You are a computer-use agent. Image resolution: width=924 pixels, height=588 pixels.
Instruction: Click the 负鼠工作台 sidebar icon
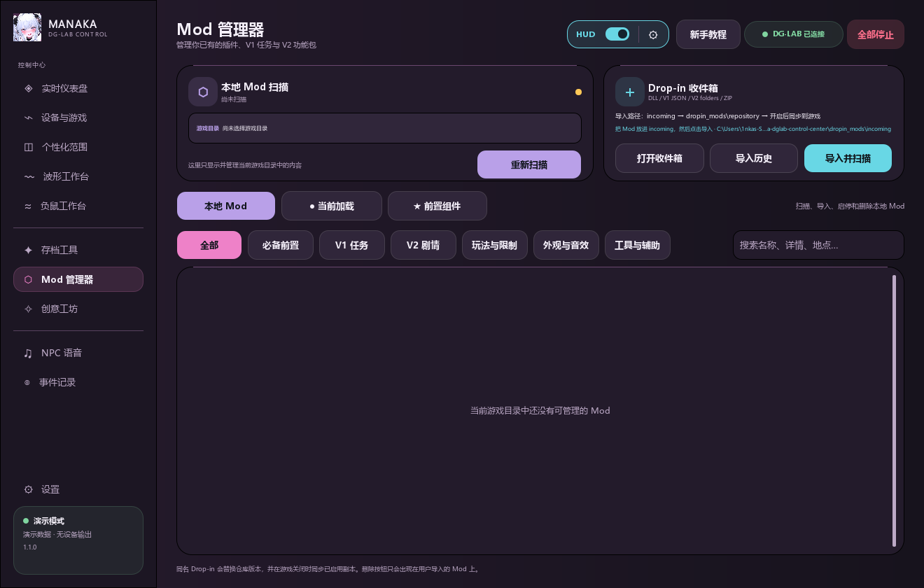tap(28, 206)
